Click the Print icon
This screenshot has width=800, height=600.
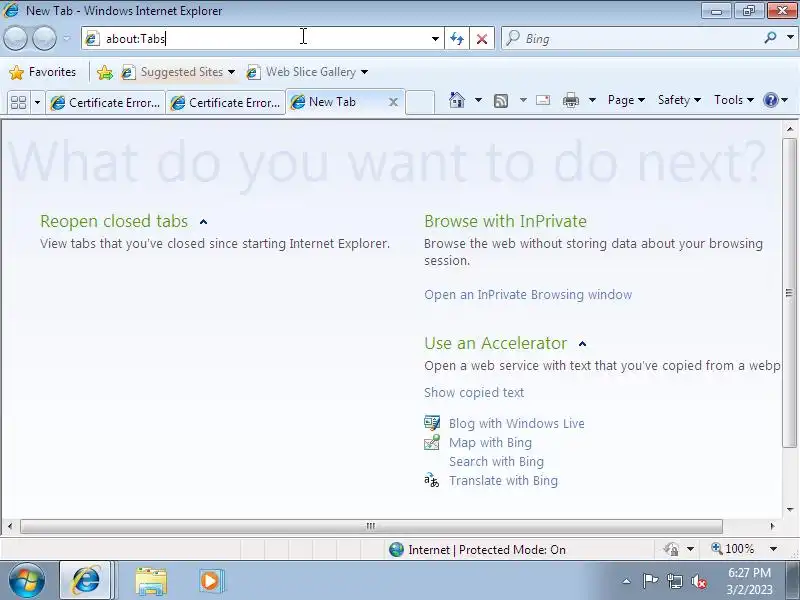click(x=570, y=101)
